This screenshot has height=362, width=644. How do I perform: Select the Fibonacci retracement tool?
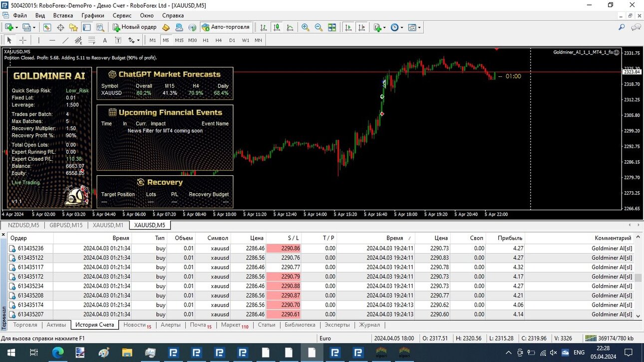coord(91,40)
